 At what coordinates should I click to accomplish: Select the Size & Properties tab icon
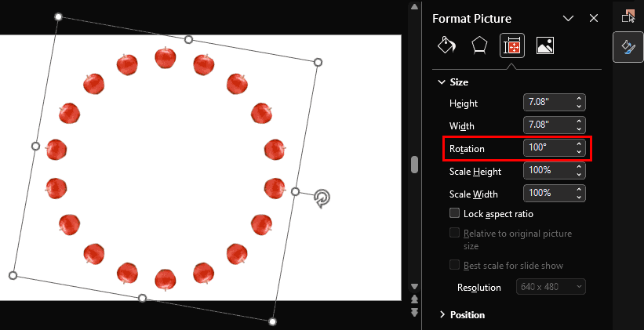tap(511, 45)
